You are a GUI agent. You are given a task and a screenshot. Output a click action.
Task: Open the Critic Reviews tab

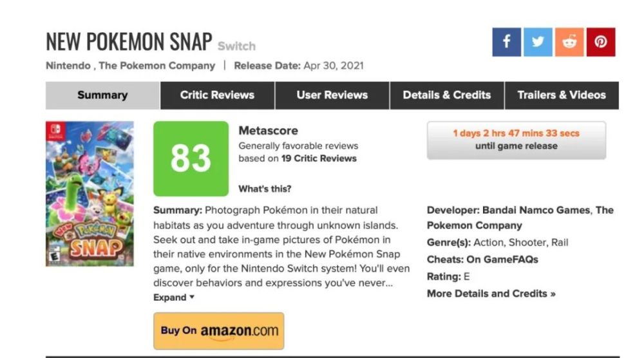[217, 95]
